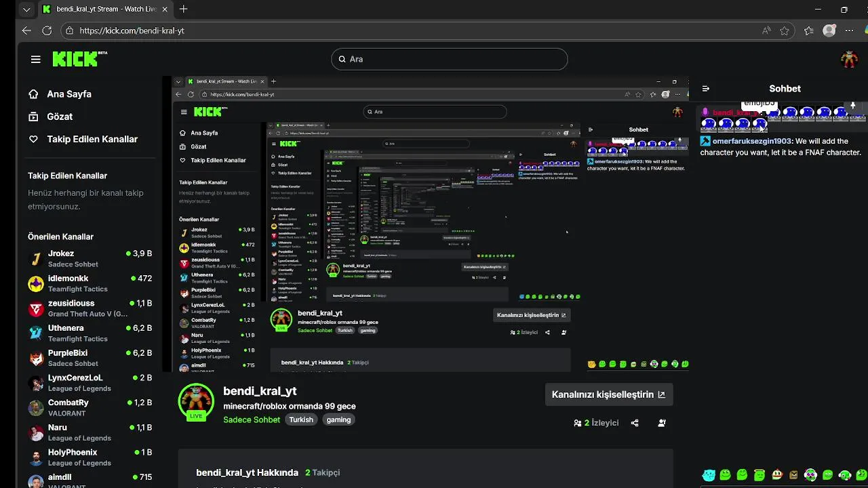Open a new browser tab
The image size is (868, 488).
pos(183,9)
